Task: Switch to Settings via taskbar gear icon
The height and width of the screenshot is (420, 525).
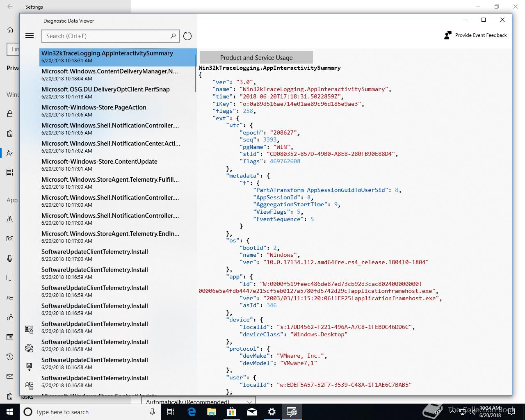Action: tap(272, 412)
